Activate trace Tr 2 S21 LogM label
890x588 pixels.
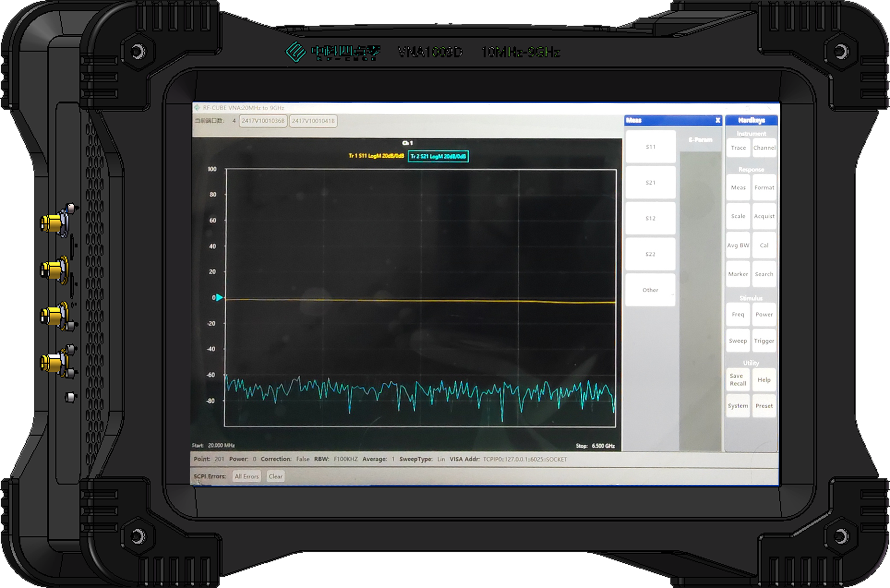pos(438,157)
